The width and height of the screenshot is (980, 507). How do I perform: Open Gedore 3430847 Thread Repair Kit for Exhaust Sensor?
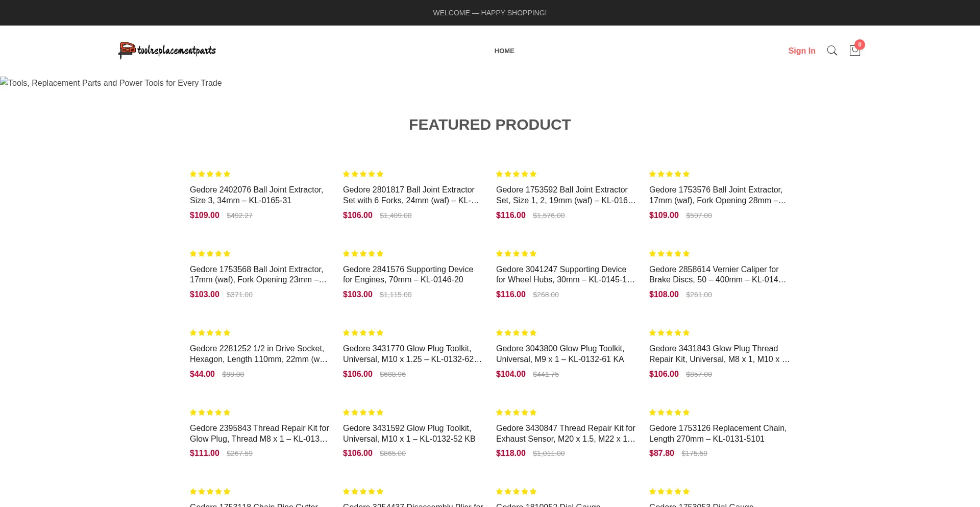pyautogui.click(x=566, y=433)
